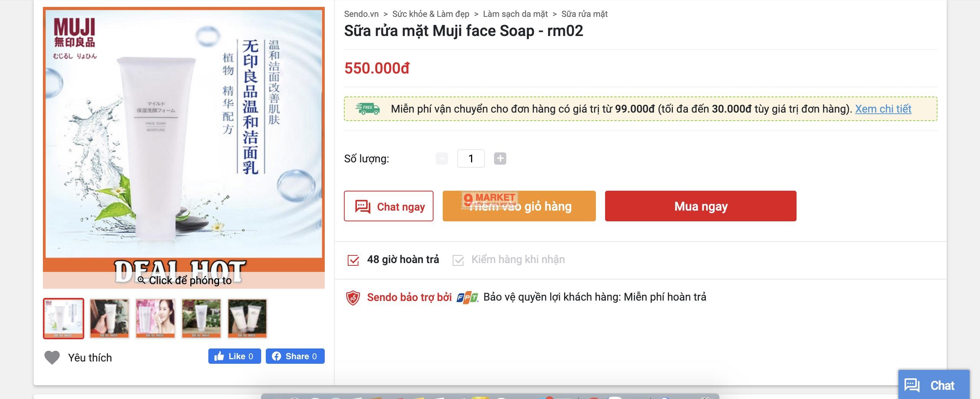Click the heart icon next to Yêu thích

pos(52,358)
